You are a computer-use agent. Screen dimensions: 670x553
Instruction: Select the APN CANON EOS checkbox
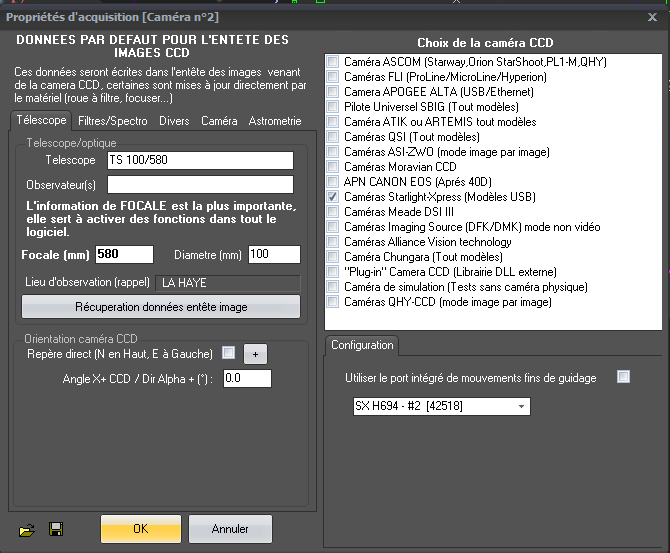(333, 182)
